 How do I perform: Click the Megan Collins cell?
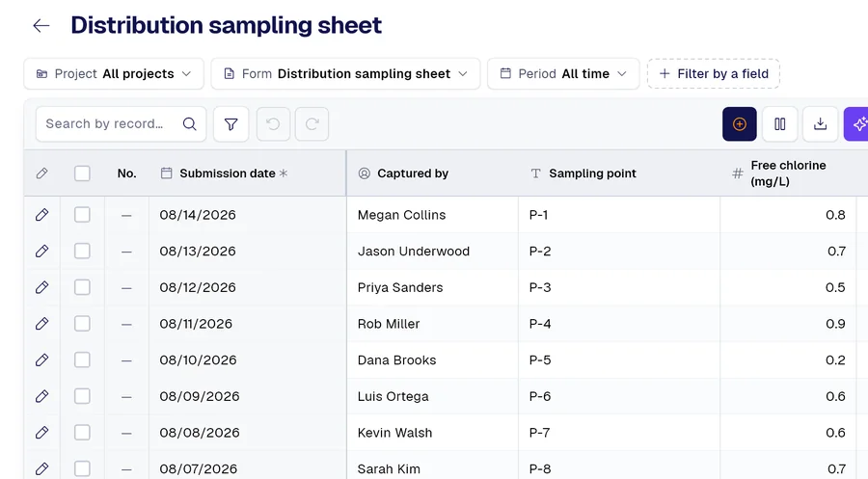(433, 215)
